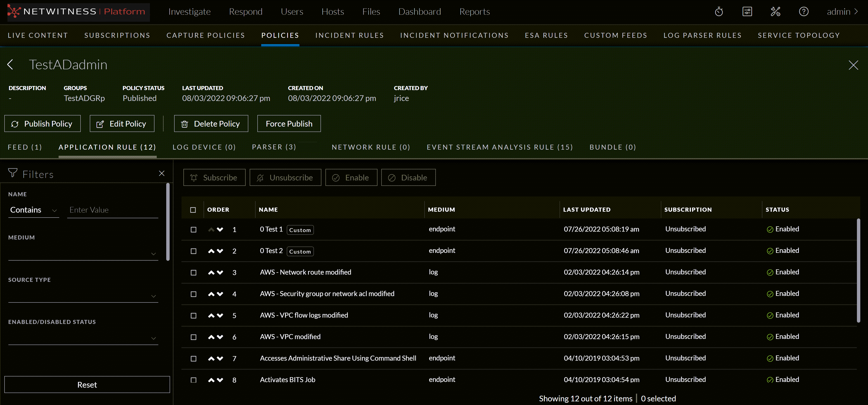Image resolution: width=868 pixels, height=405 pixels.
Task: Close the Filters panel
Action: (162, 173)
